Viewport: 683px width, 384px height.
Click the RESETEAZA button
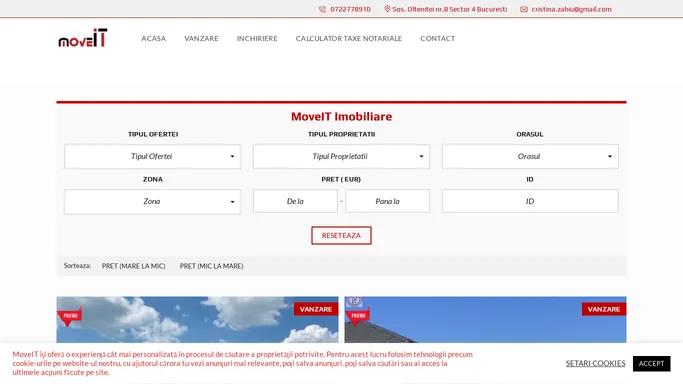coord(342,236)
